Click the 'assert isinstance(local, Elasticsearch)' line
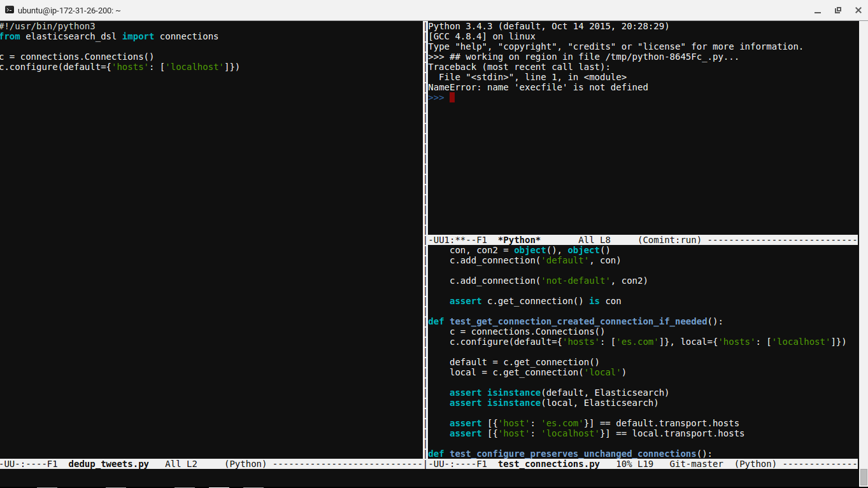The height and width of the screenshot is (488, 868). pos(554,403)
